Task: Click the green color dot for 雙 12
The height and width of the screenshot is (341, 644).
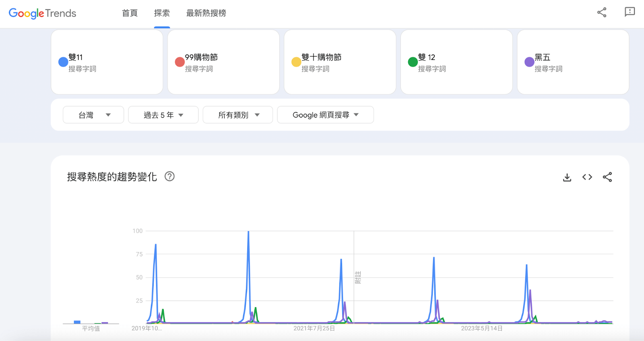Action: point(413,62)
